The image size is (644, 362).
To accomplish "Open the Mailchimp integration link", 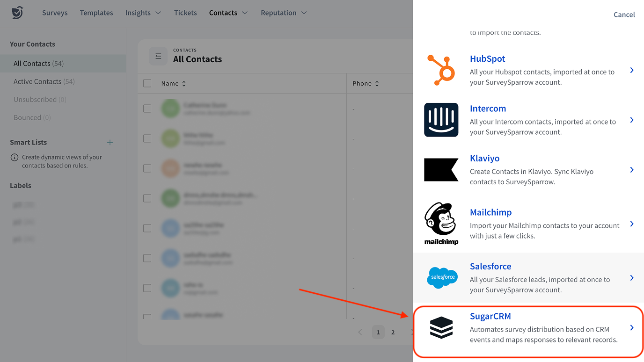I will (x=490, y=212).
